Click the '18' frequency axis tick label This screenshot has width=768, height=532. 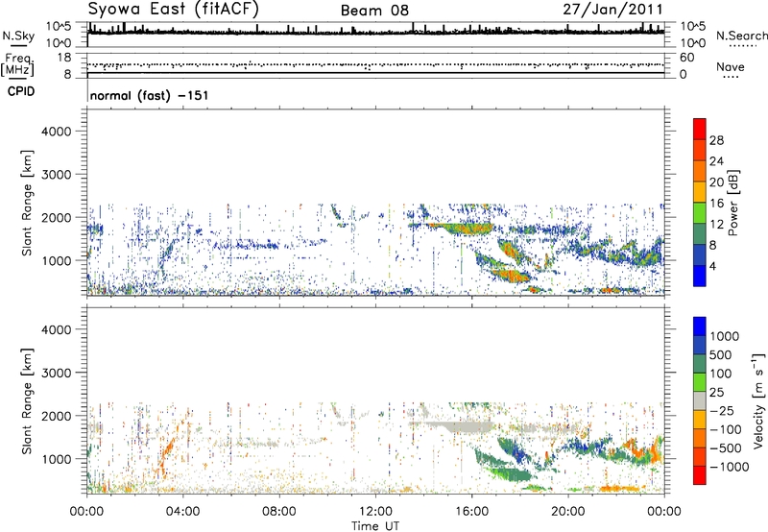tap(63, 58)
